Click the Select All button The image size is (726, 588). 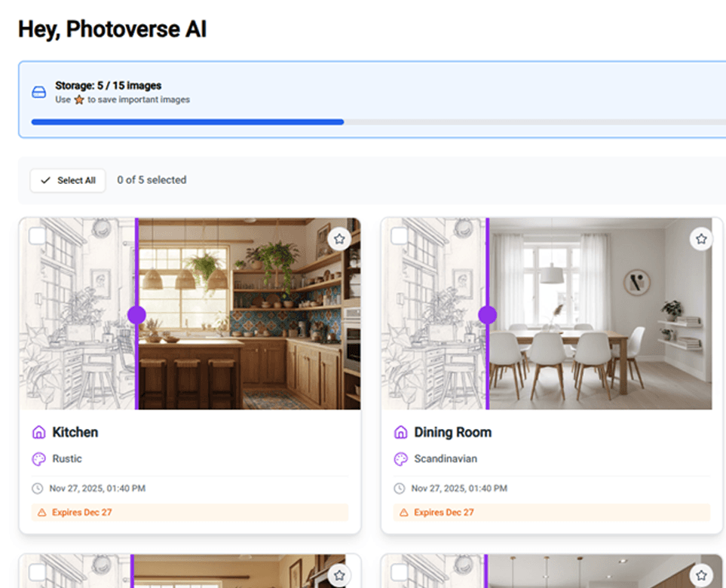67,180
